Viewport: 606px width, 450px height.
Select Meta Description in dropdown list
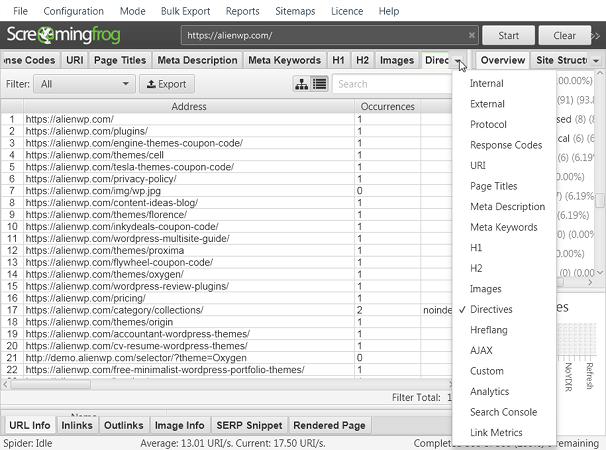coord(504,206)
